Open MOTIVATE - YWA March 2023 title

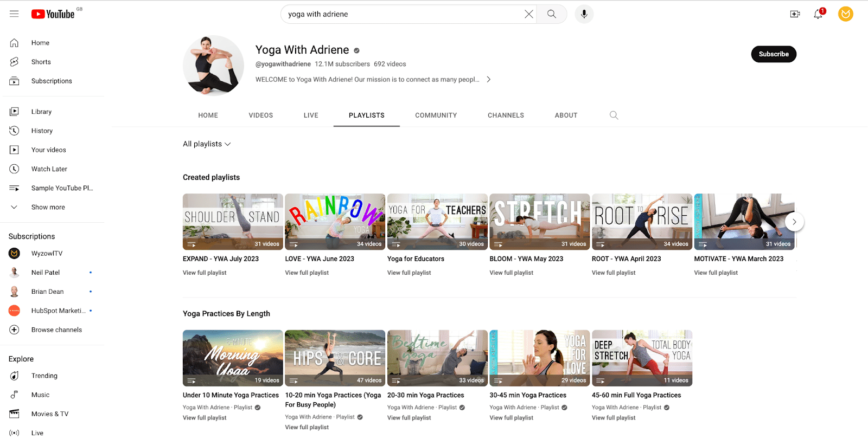[739, 259]
